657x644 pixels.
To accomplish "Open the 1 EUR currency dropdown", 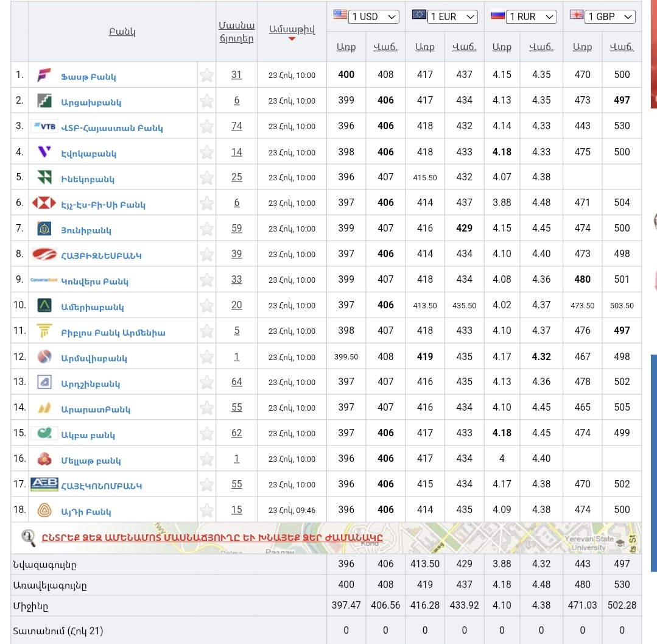I will (452, 17).
